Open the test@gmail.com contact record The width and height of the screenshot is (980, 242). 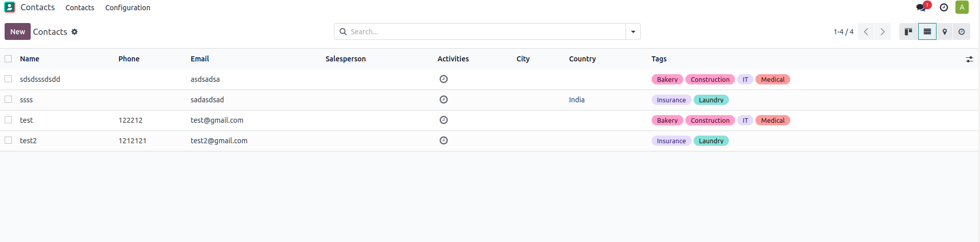click(x=217, y=120)
